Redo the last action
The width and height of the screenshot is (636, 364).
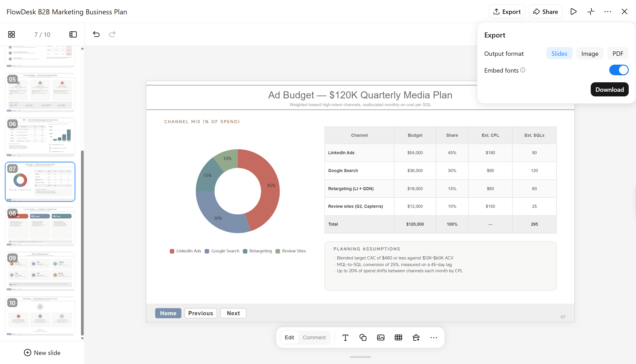coord(112,34)
